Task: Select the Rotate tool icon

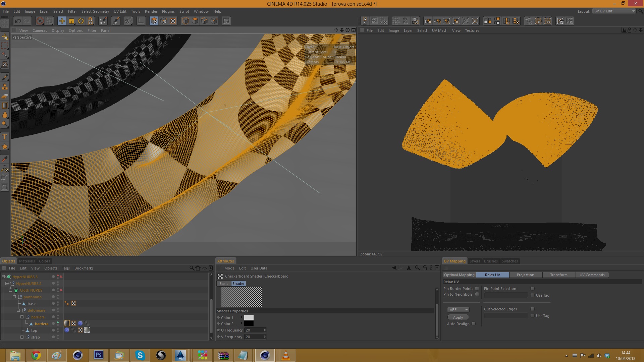Action: coord(81,21)
